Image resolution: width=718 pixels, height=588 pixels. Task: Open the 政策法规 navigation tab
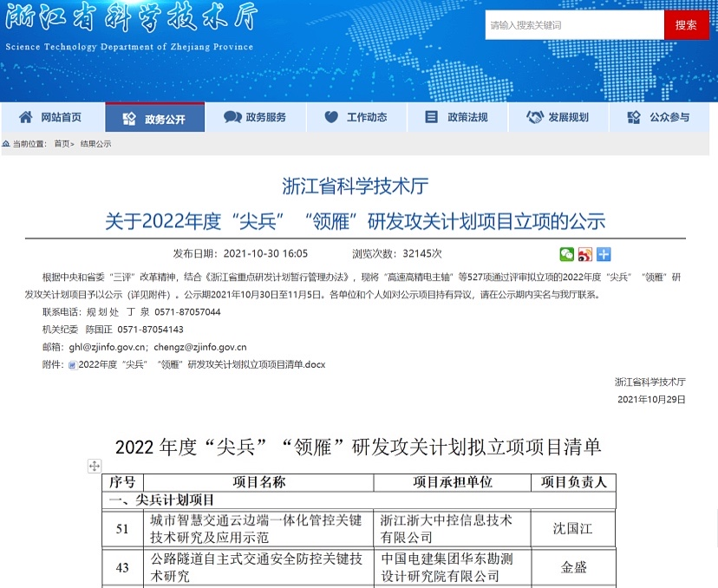458,117
